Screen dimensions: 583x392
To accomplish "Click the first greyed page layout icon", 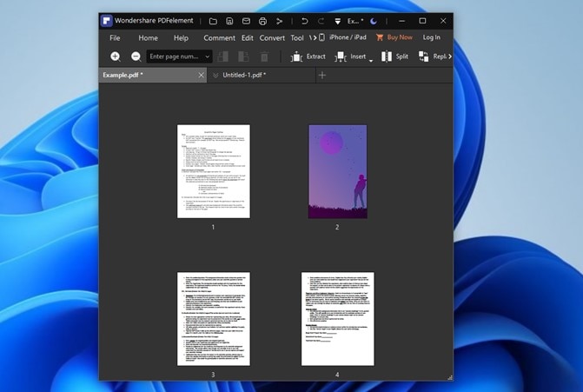I will click(x=223, y=56).
